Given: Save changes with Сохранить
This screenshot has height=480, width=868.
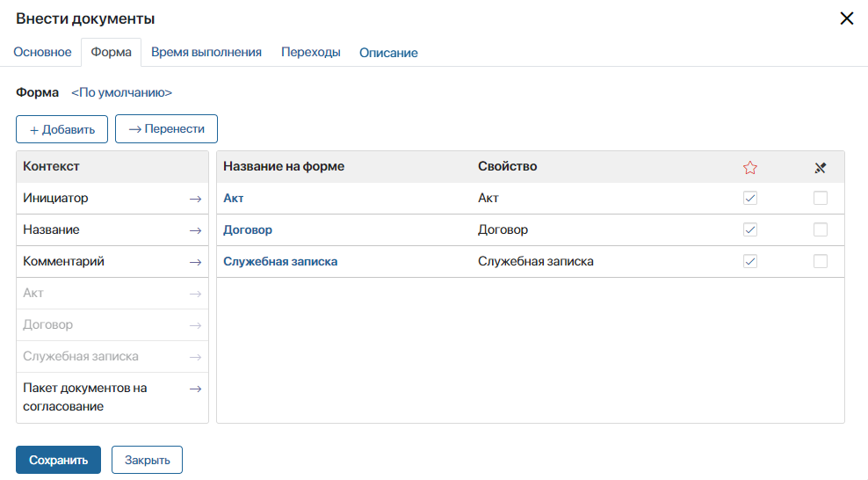Looking at the screenshot, I should tap(58, 460).
